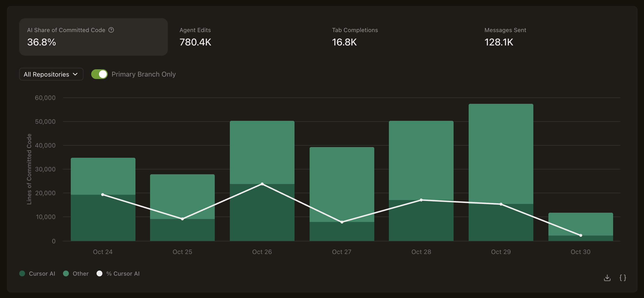Click the Oct 26 line data point
644x298 pixels.
coord(262,184)
